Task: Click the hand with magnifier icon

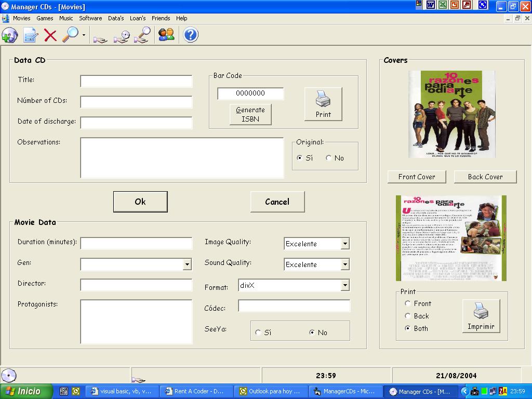Action: (142, 35)
